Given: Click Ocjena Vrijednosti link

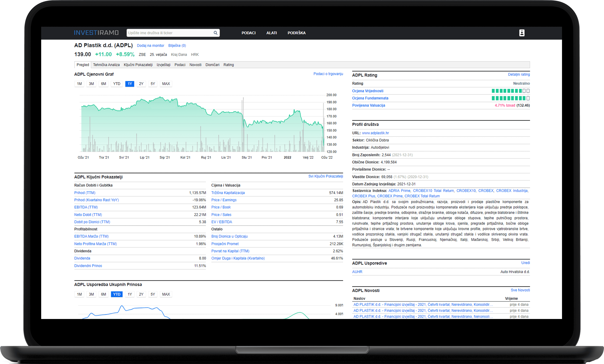Looking at the screenshot, I should point(367,91).
